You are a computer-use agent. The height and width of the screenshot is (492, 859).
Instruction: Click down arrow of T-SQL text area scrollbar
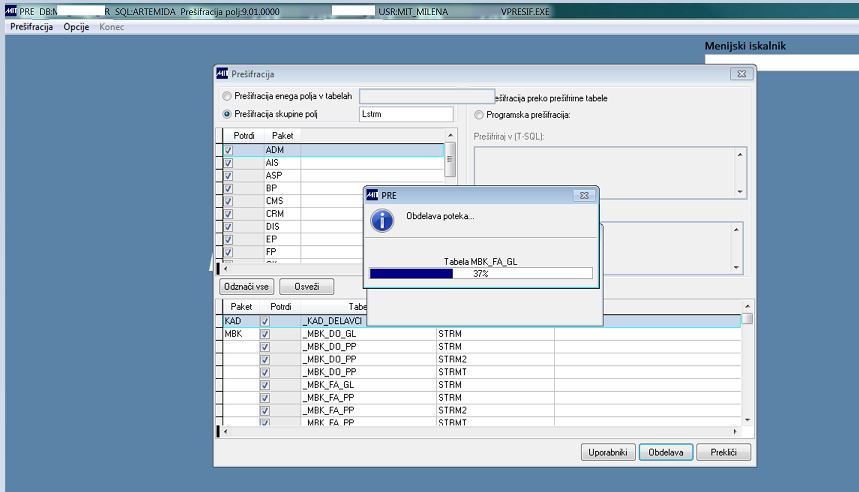click(740, 192)
